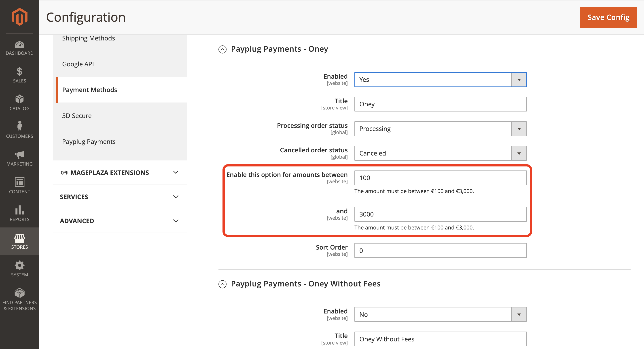Click the Payment Methods menu item

coord(89,89)
